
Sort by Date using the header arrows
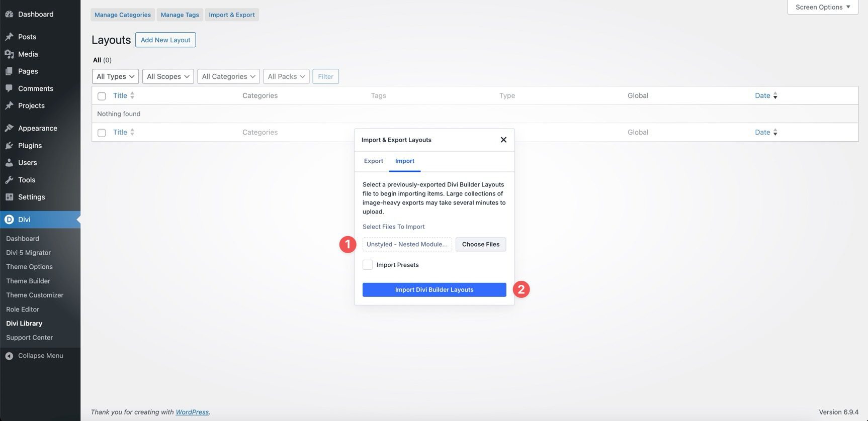coord(775,95)
